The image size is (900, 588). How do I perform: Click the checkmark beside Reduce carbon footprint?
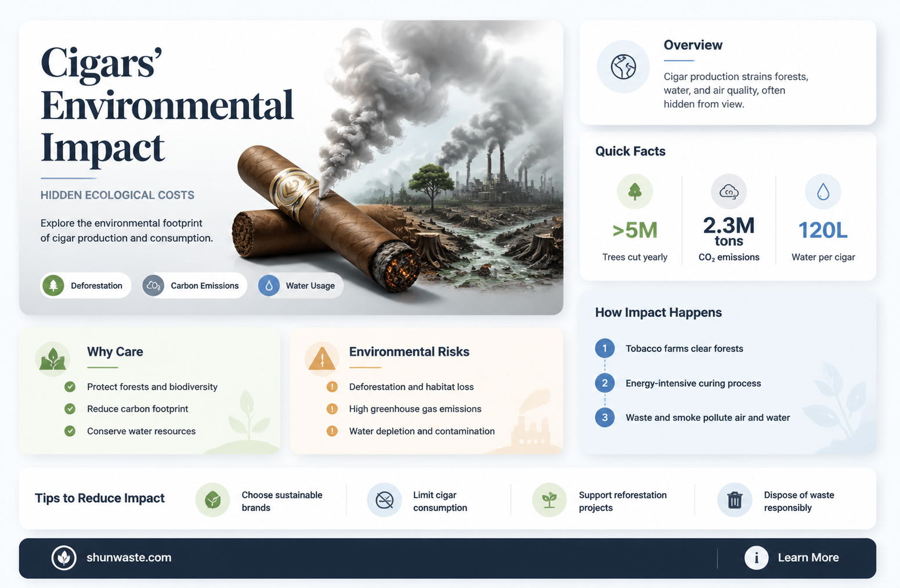point(70,409)
